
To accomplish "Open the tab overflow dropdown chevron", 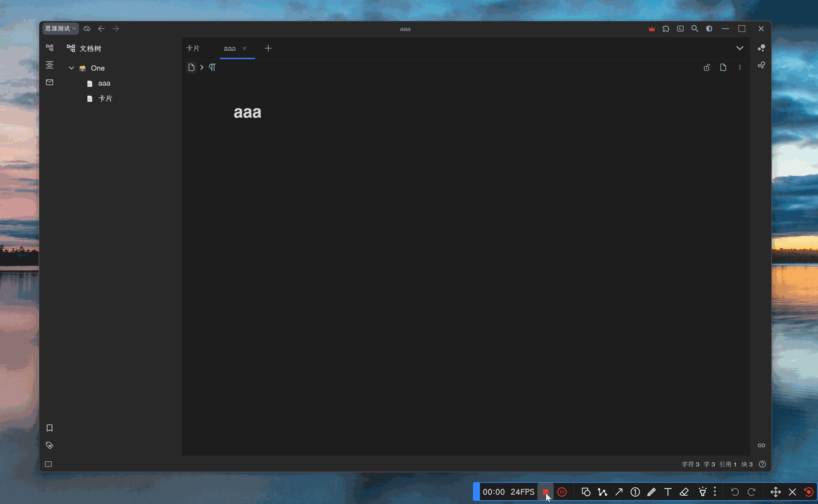I will click(740, 48).
